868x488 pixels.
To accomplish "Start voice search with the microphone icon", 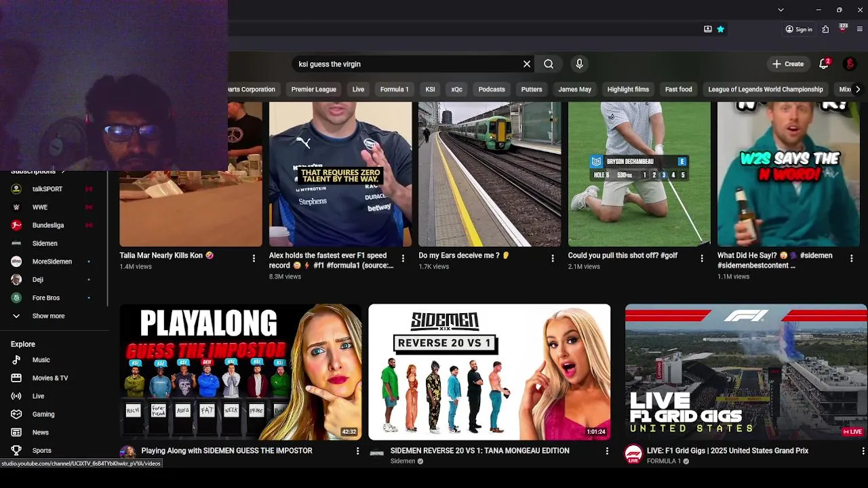I will tap(579, 64).
